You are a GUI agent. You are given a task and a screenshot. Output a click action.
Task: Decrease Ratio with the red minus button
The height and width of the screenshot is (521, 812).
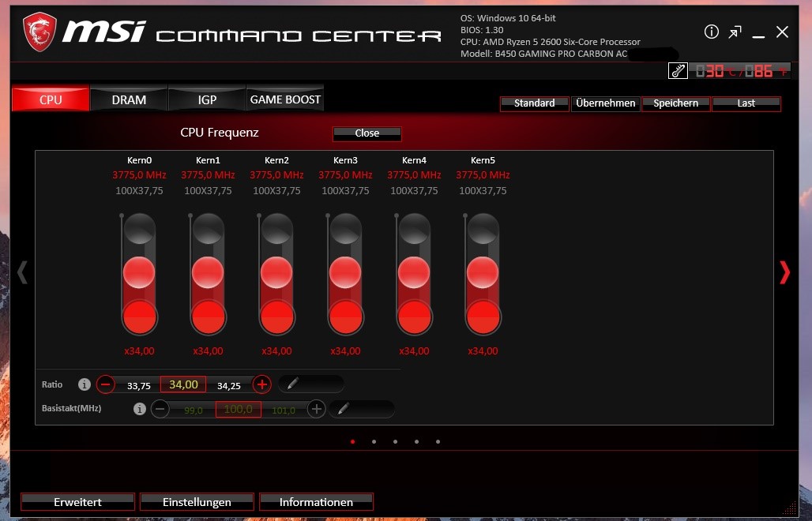(x=106, y=384)
